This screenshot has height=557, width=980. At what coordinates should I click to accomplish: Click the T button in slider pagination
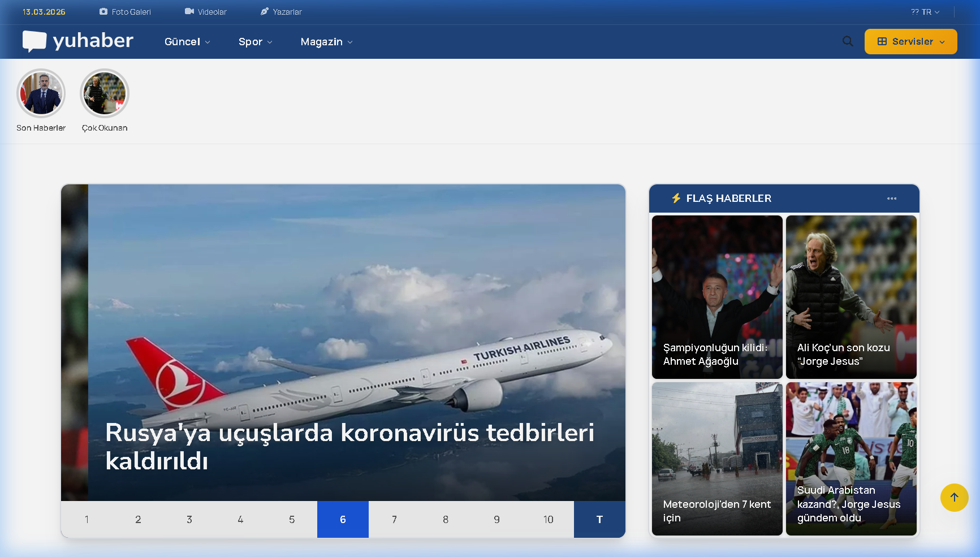[599, 519]
